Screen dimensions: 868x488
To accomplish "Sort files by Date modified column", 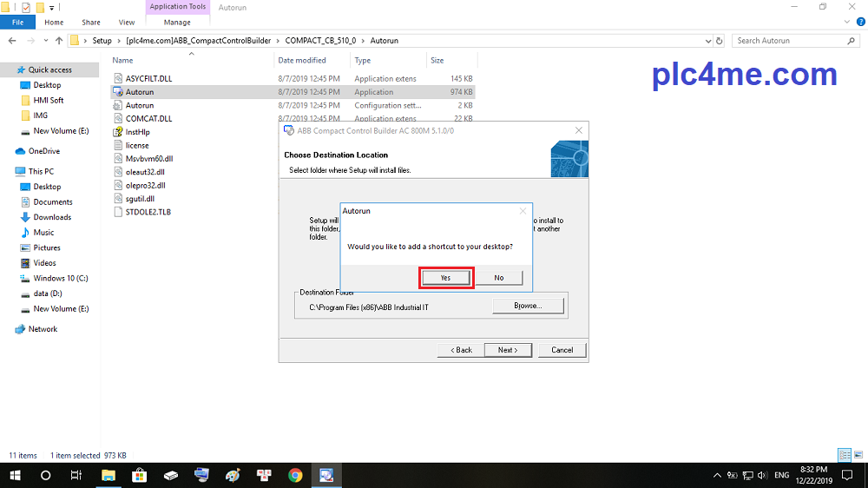I will [x=302, y=60].
